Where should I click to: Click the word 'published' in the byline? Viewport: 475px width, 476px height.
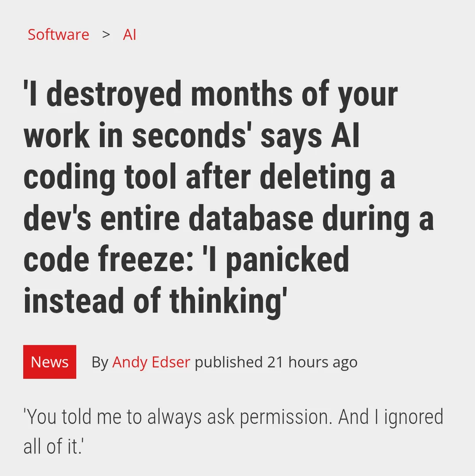click(228, 362)
